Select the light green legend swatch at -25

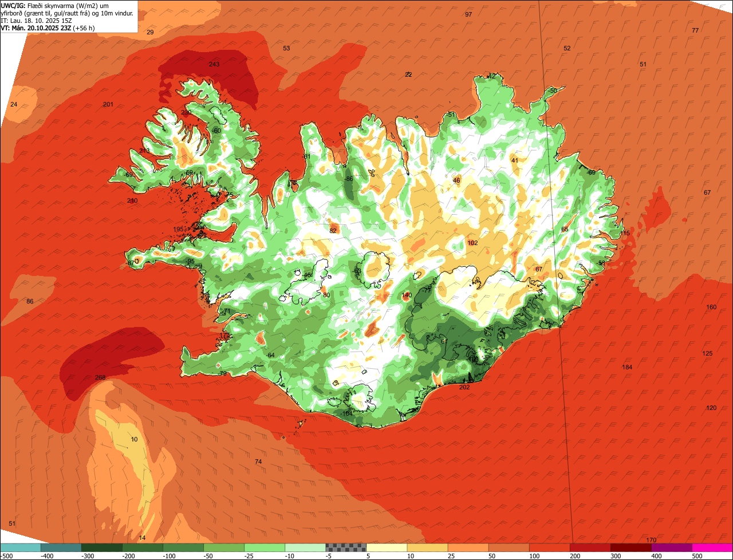point(265,547)
